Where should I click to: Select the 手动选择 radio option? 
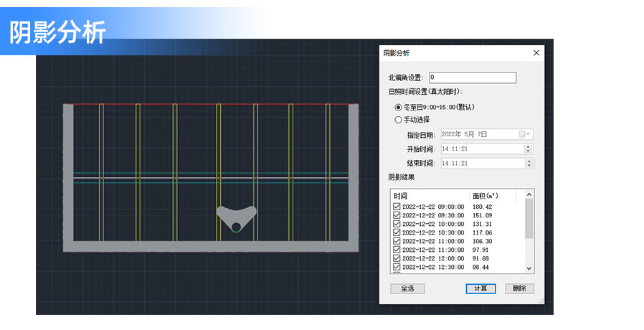coord(398,120)
